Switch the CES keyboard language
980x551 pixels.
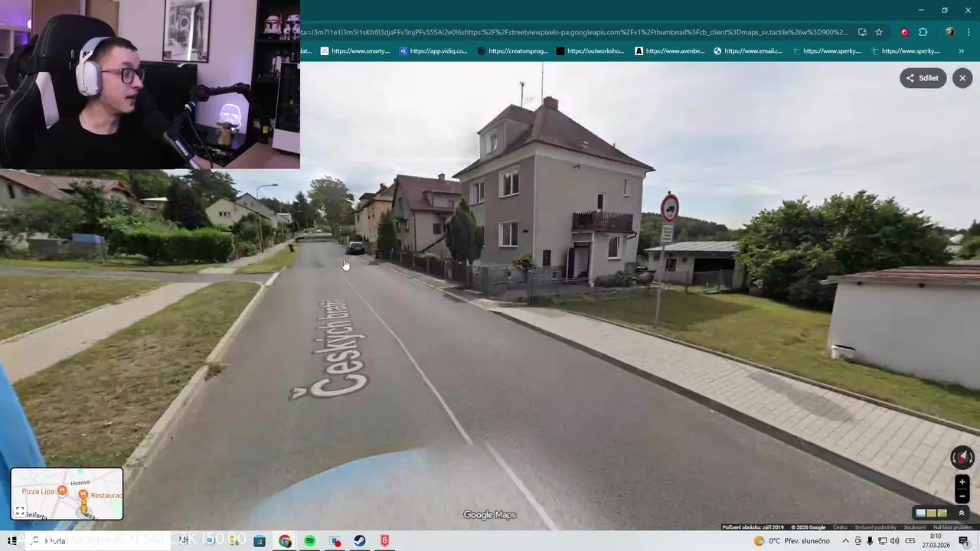coord(910,541)
